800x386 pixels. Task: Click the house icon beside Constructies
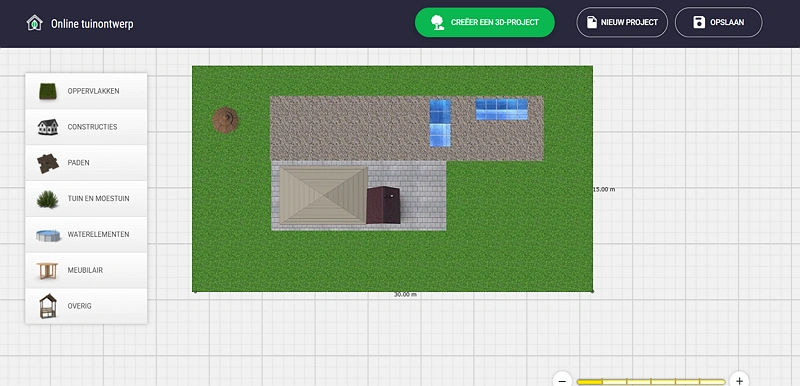click(x=48, y=127)
